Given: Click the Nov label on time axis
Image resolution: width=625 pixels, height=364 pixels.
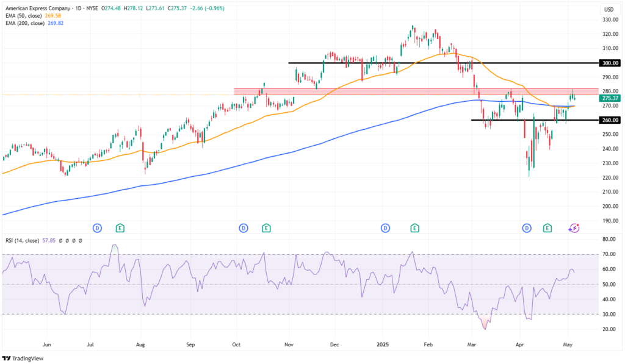Looking at the screenshot, I should tap(289, 344).
